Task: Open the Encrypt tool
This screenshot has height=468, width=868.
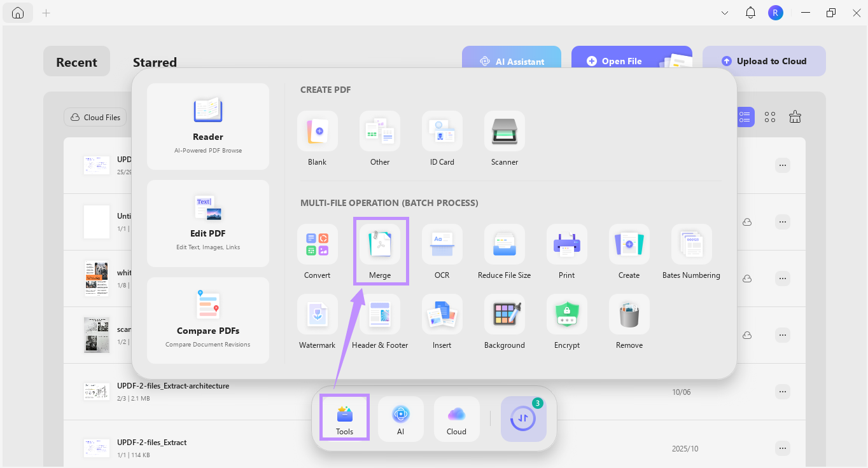Action: click(566, 321)
